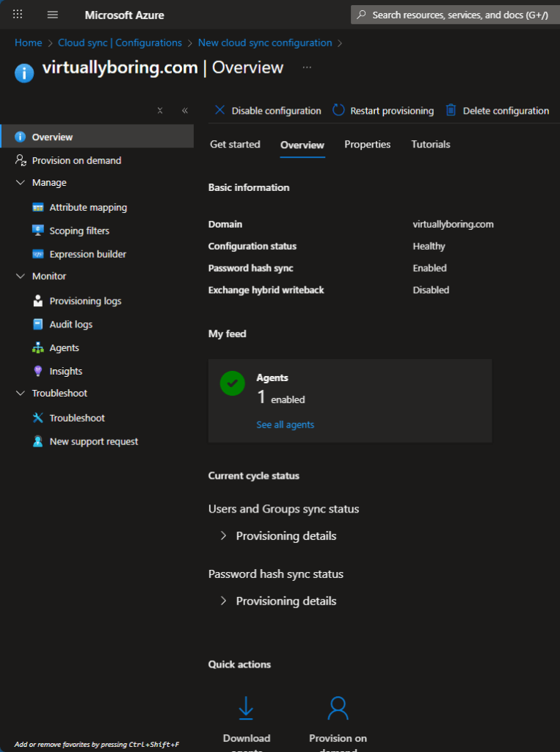Open the Properties tab
This screenshot has width=560, height=752.
[x=367, y=145]
